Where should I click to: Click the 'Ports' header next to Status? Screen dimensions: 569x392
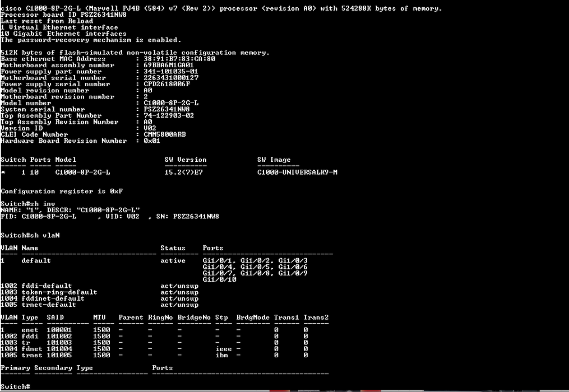click(x=213, y=248)
